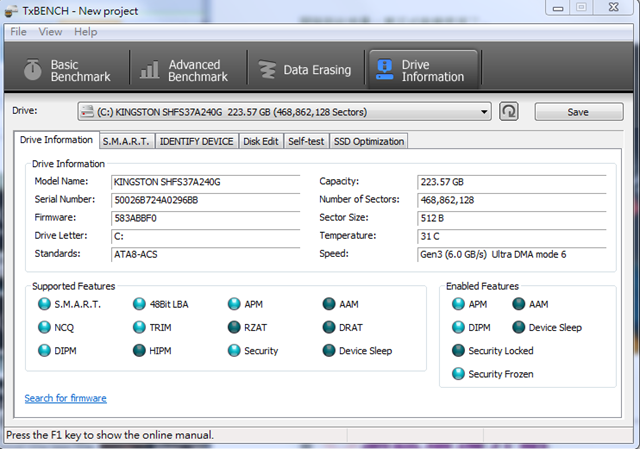The height and width of the screenshot is (449, 640).
Task: Click the NCQ indicator light
Action: [x=44, y=327]
